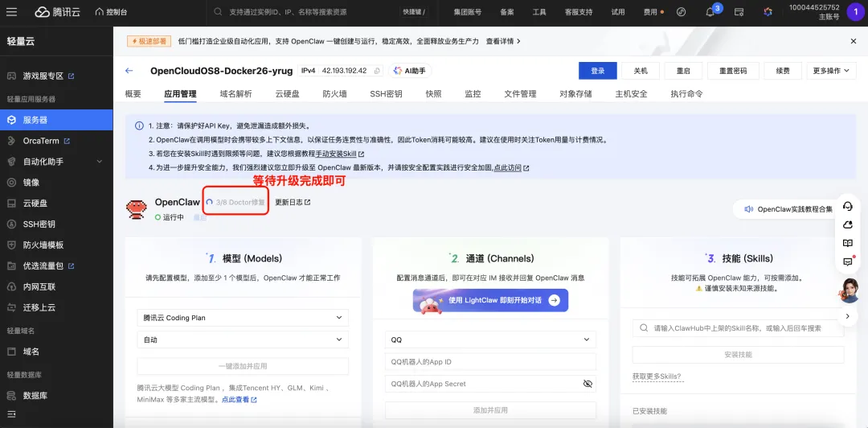868x428 pixels.
Task: Open the 获取更多Skills? link
Action: point(657,377)
